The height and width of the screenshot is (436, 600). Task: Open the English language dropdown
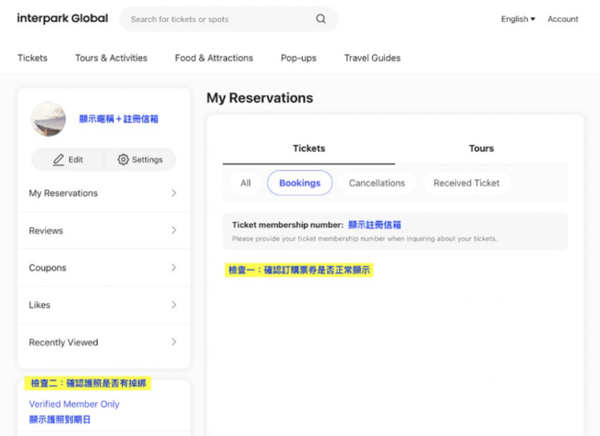(518, 19)
